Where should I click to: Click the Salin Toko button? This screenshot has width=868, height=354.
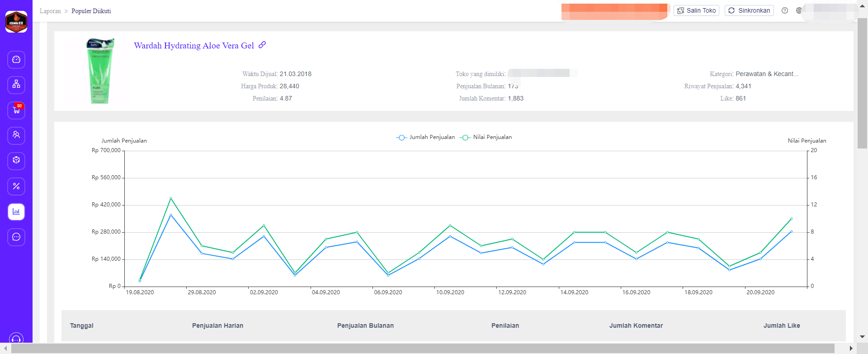(696, 10)
